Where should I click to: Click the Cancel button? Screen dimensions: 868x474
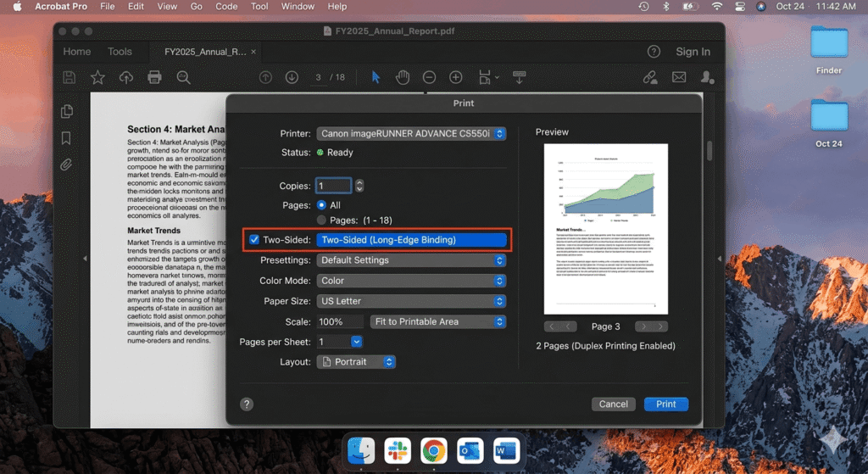point(614,404)
